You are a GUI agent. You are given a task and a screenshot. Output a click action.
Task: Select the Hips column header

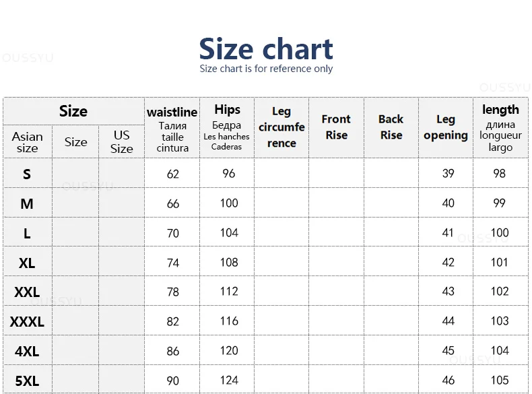227,128
